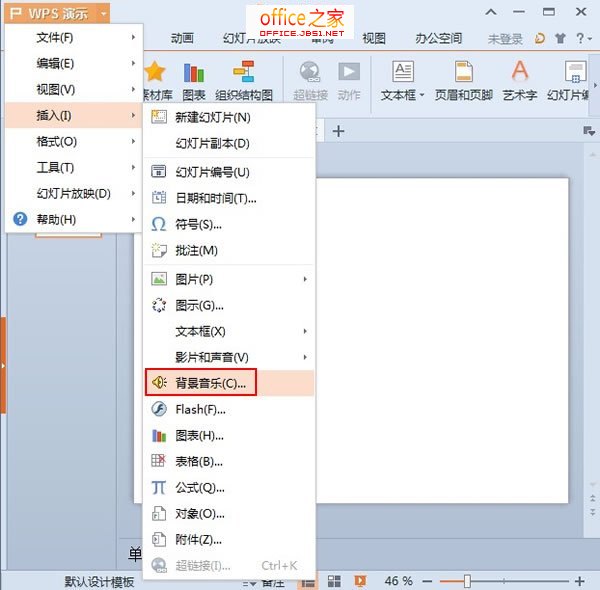Click the 图表(H) bar chart icon in submenu
This screenshot has width=600, height=590.
159,435
